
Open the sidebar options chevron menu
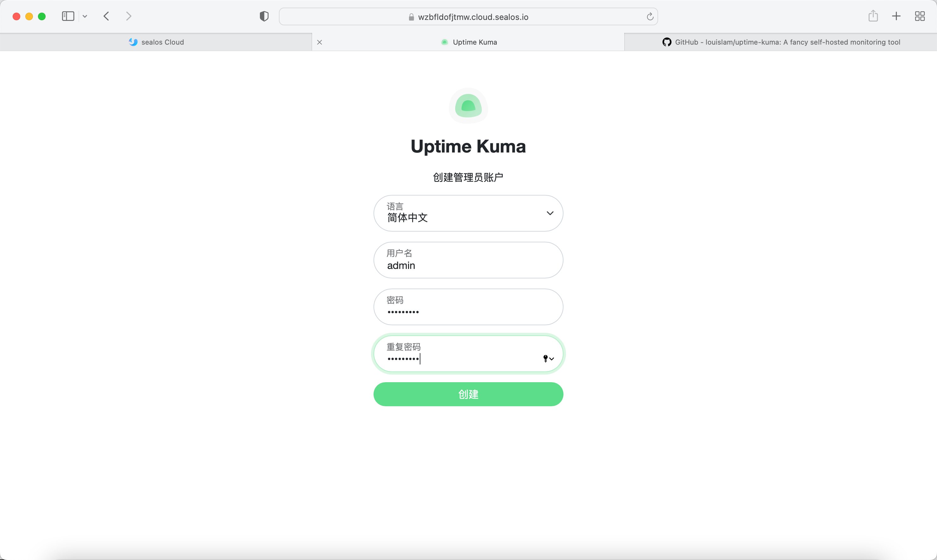(85, 16)
